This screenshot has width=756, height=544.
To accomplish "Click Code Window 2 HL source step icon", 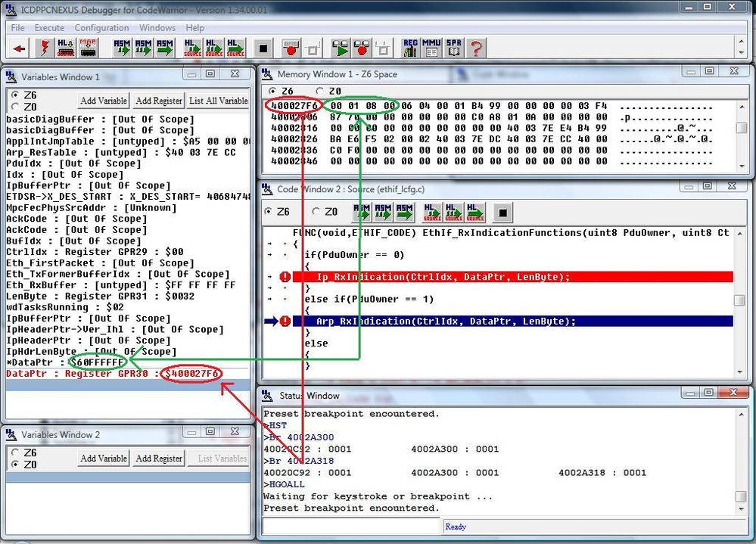I will pos(432,212).
